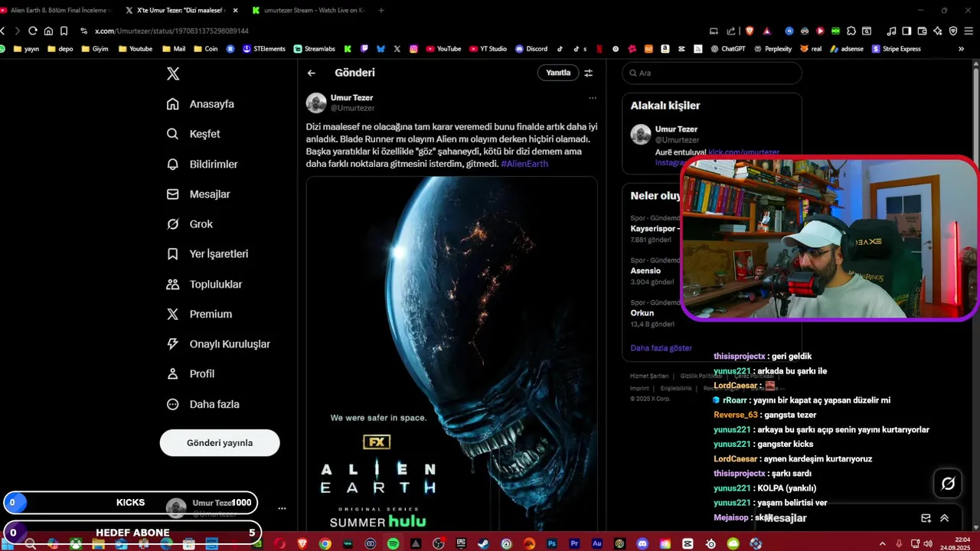Click browser home button
Viewport: 980px width, 551px height.
click(48, 31)
